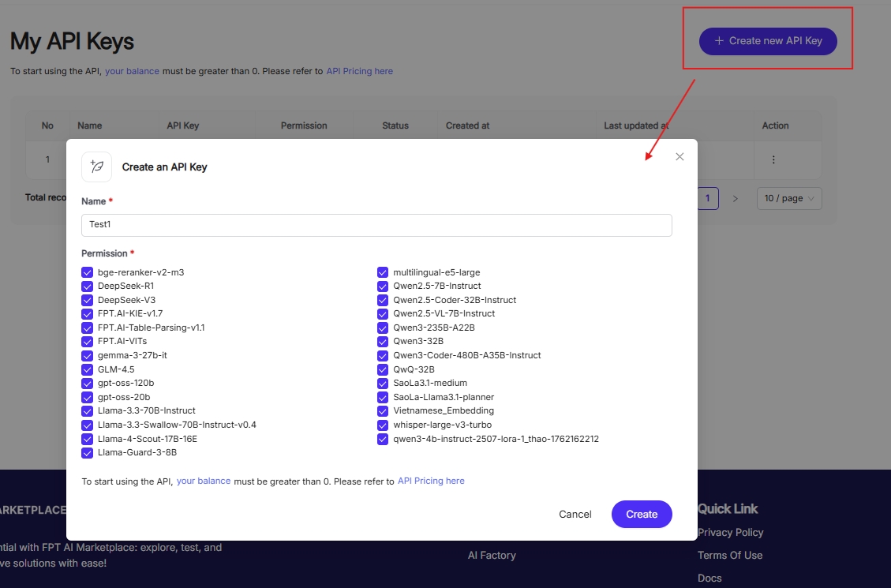Click the Name input field
The height and width of the screenshot is (588, 891).
point(376,225)
